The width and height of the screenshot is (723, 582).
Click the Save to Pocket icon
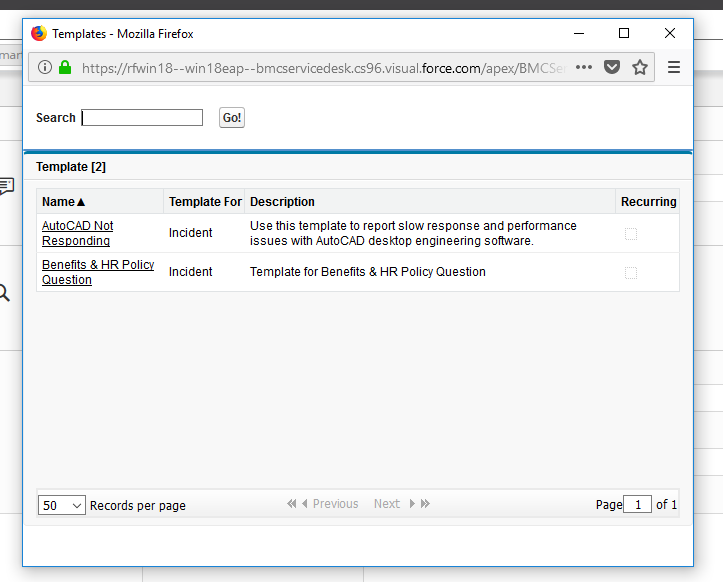click(612, 68)
